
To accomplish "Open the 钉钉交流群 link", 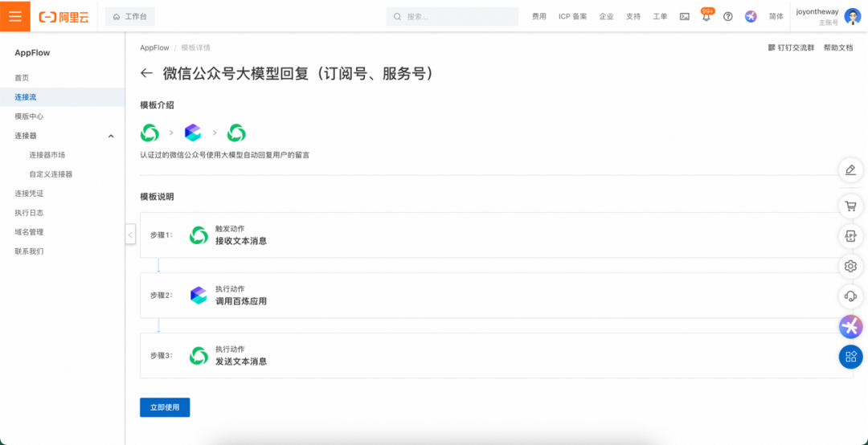I will click(x=791, y=47).
